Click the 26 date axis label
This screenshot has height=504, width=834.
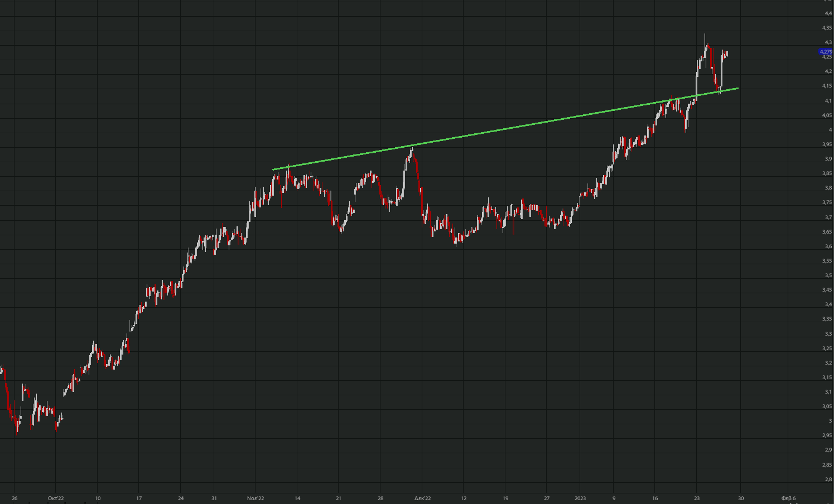[15, 498]
